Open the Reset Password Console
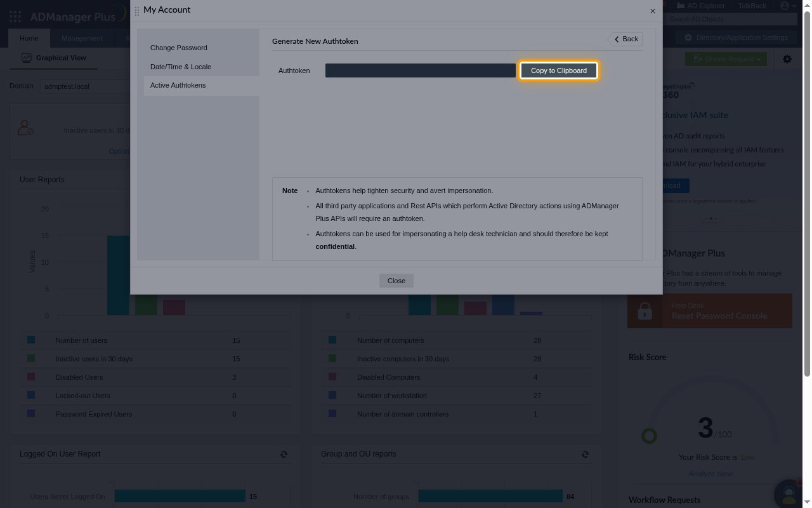812x508 pixels. pyautogui.click(x=710, y=311)
